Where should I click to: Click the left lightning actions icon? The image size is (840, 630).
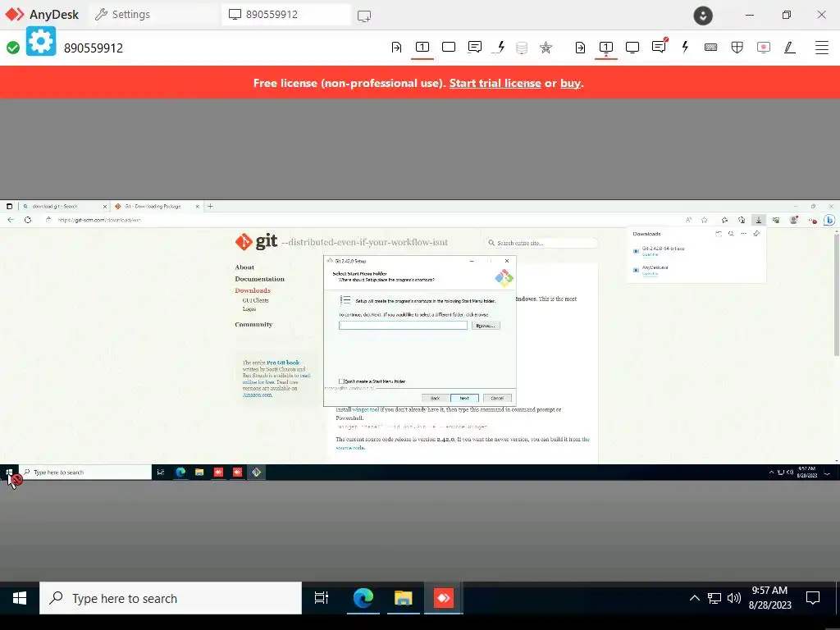pyautogui.click(x=500, y=47)
